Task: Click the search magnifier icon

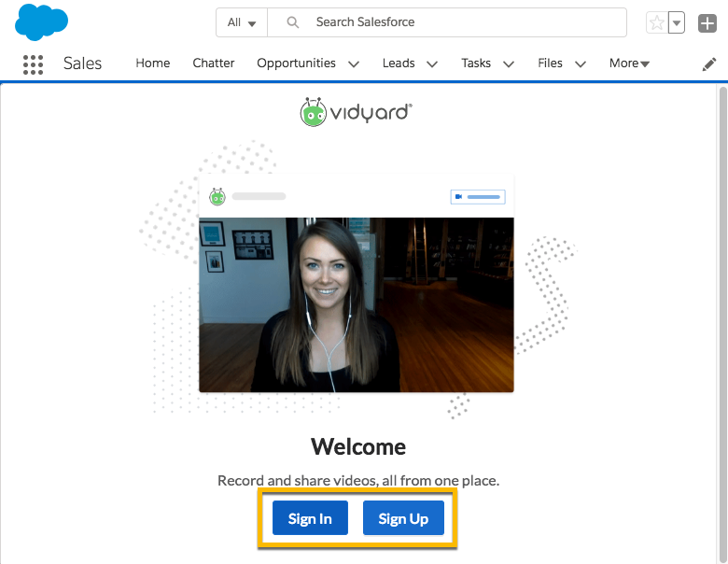Action: [x=292, y=21]
